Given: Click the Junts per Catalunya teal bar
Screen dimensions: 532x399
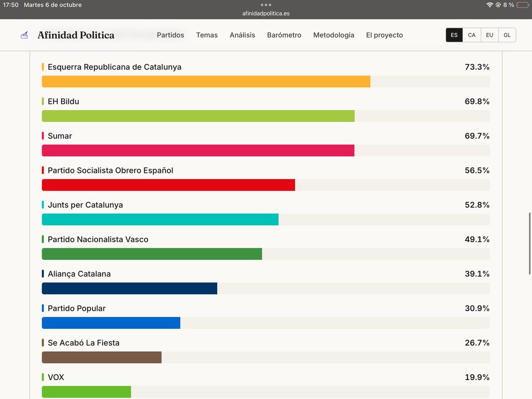Looking at the screenshot, I should point(160,219).
